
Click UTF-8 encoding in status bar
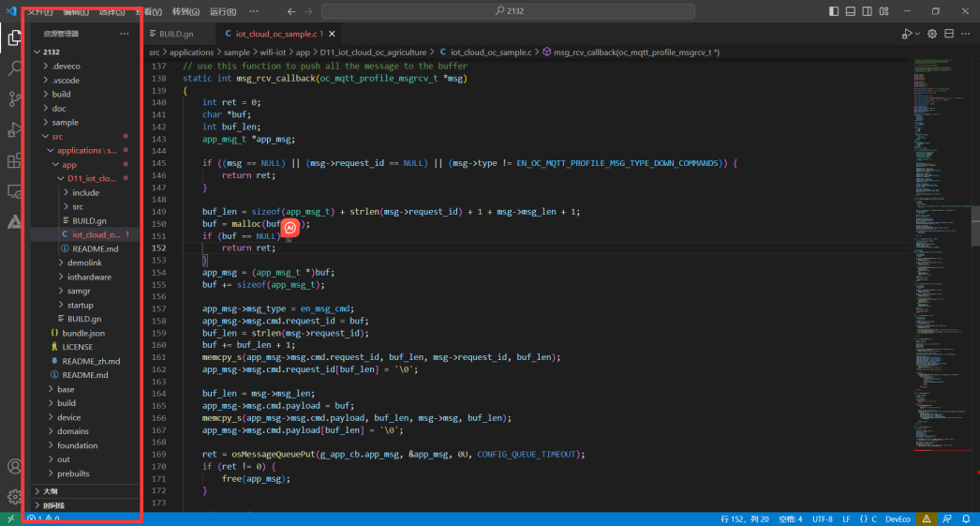[823, 518]
